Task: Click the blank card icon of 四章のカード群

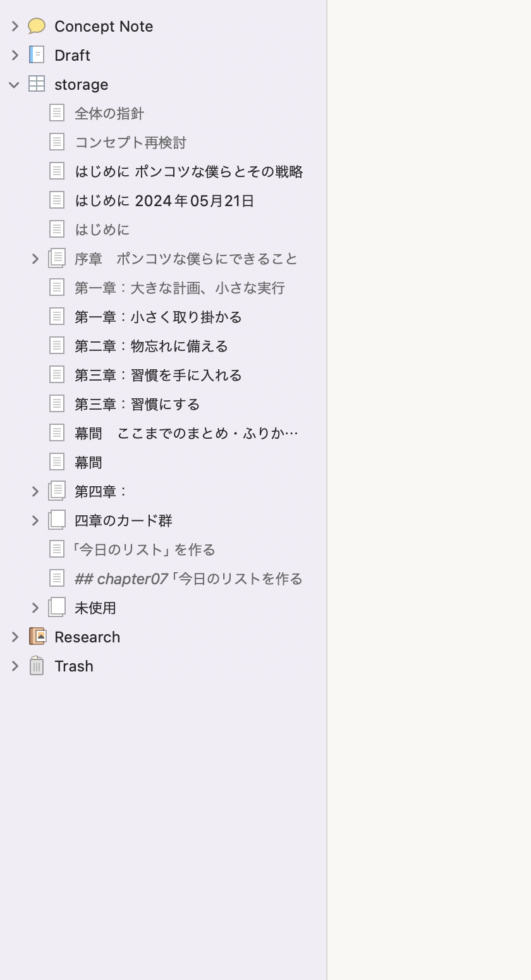Action: 56,520
